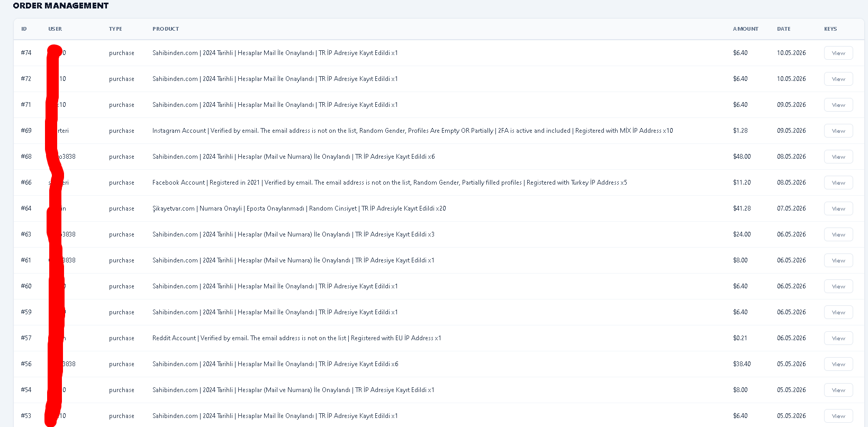868x427 pixels.
Task: Select order ID #63
Action: 26,234
